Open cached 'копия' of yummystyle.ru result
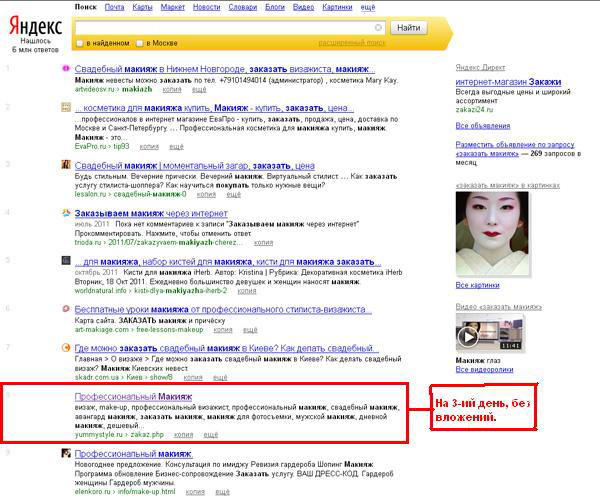The image size is (600, 500). (183, 435)
